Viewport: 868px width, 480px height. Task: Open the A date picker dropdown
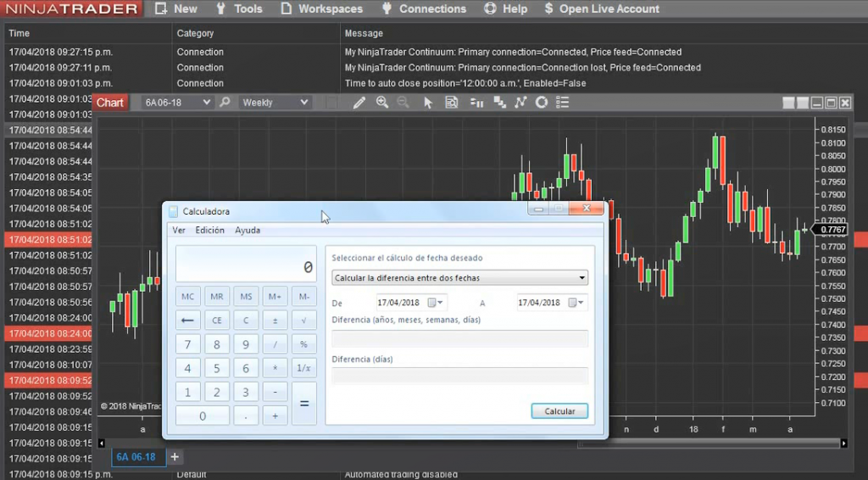pyautogui.click(x=576, y=303)
